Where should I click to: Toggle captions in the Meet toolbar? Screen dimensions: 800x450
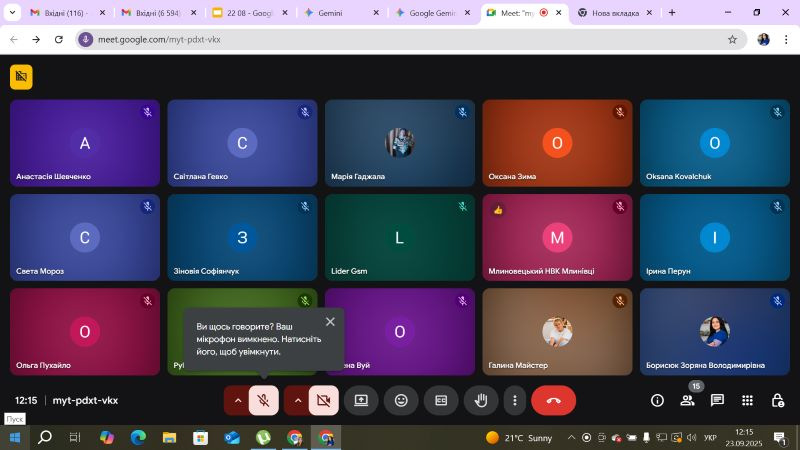click(x=441, y=400)
